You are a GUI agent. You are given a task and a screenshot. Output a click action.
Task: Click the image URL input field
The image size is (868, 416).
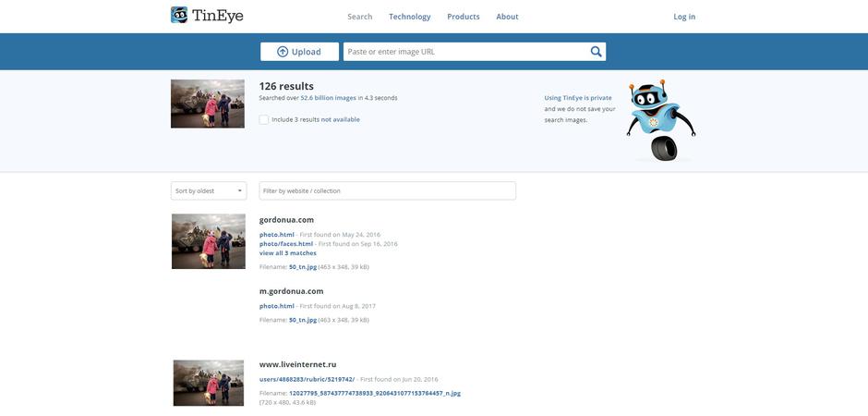[464, 52]
